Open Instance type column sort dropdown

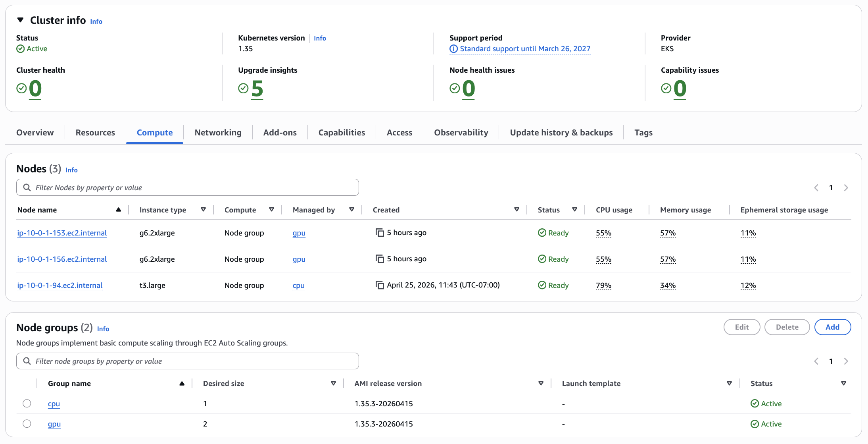pos(203,210)
